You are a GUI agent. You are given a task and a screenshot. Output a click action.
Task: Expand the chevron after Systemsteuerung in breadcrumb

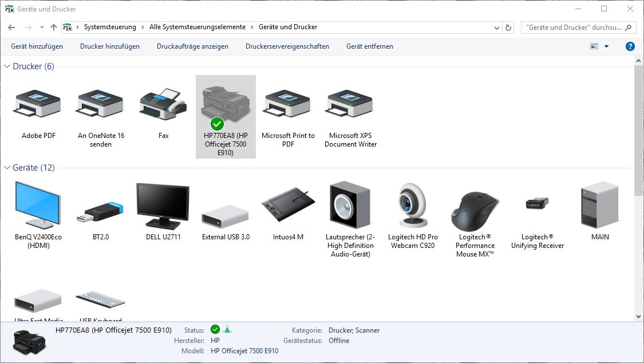pyautogui.click(x=143, y=27)
